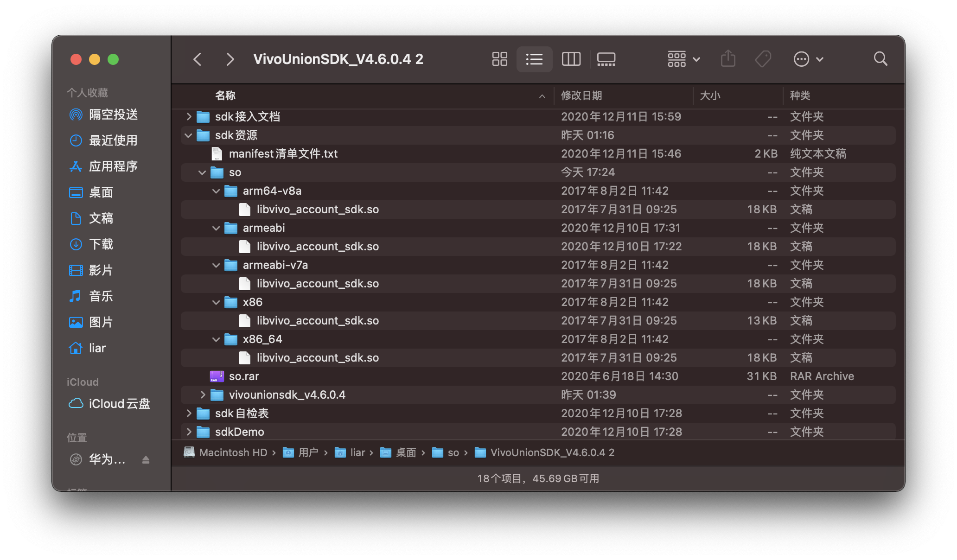Collapse the sdk资源 folder

[188, 135]
